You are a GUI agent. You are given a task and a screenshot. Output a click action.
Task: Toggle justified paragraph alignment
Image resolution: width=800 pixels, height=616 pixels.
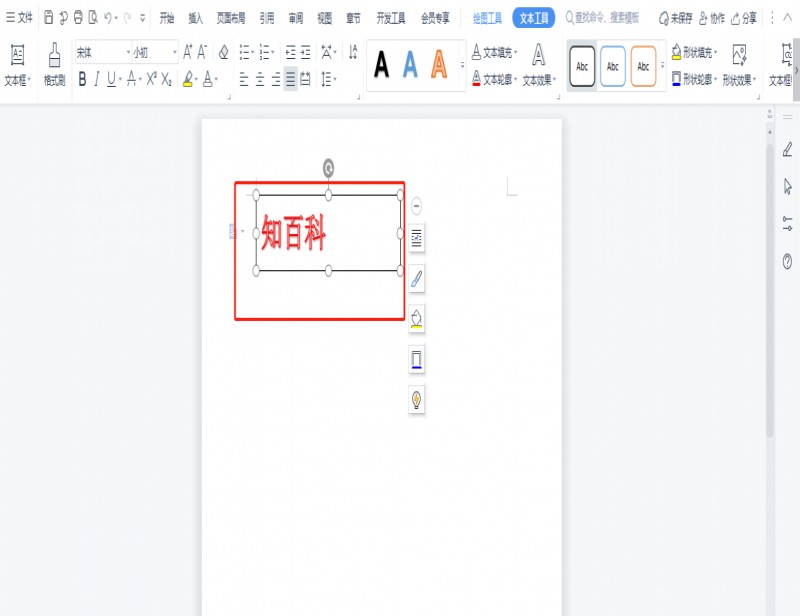(290, 79)
